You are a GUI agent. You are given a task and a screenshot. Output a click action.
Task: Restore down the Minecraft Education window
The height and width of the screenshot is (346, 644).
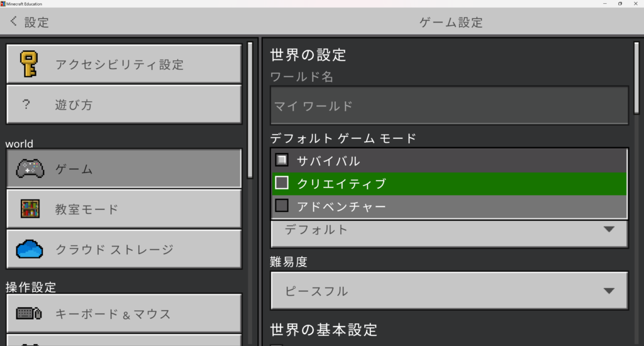[x=619, y=3]
